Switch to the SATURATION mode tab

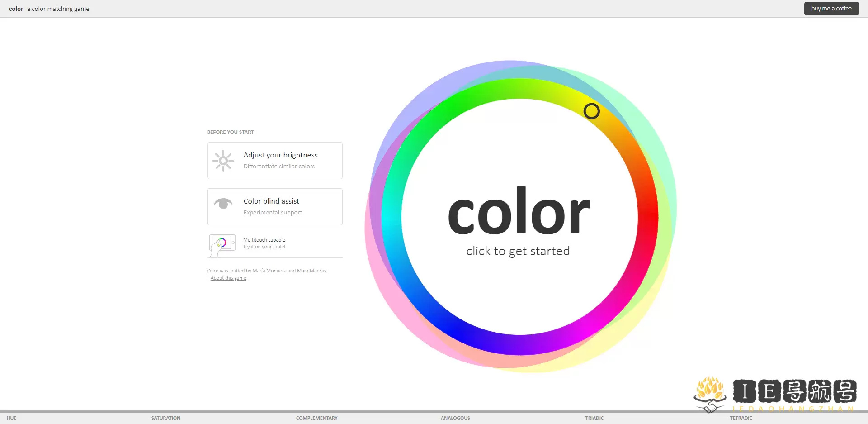click(x=165, y=418)
